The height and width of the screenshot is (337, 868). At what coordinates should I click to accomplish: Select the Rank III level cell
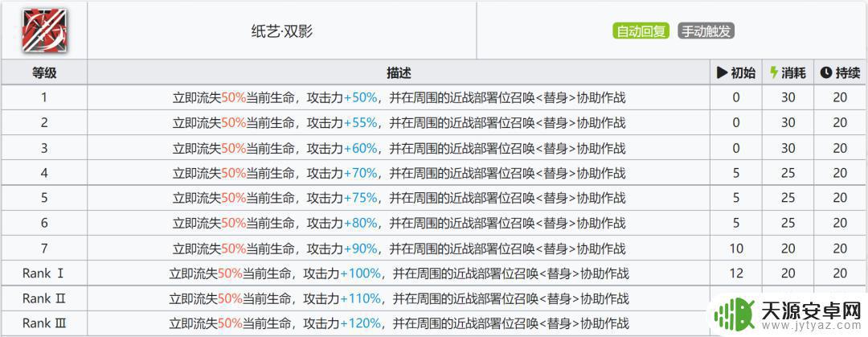[x=44, y=323]
